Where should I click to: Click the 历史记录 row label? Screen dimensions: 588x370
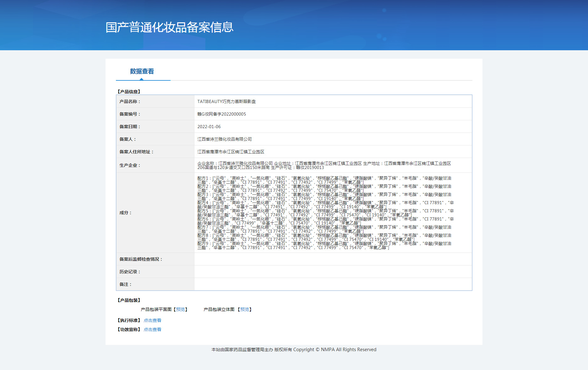pos(130,272)
